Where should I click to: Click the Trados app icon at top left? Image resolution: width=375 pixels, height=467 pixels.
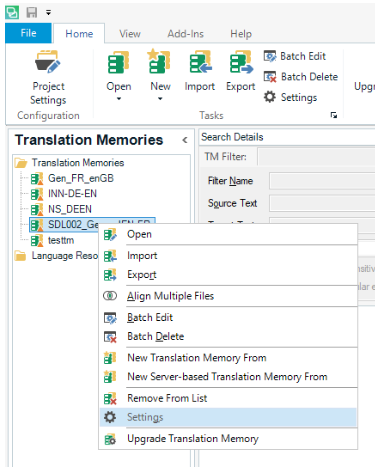[x=12, y=13]
